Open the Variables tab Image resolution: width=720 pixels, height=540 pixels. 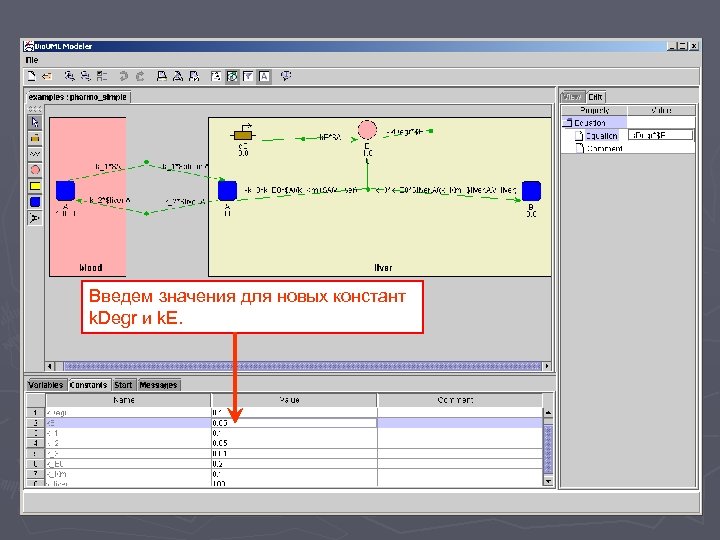coord(45,385)
